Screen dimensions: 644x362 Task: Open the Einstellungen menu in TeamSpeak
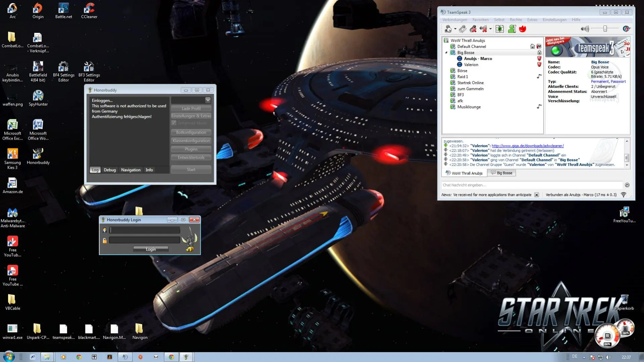pos(554,20)
